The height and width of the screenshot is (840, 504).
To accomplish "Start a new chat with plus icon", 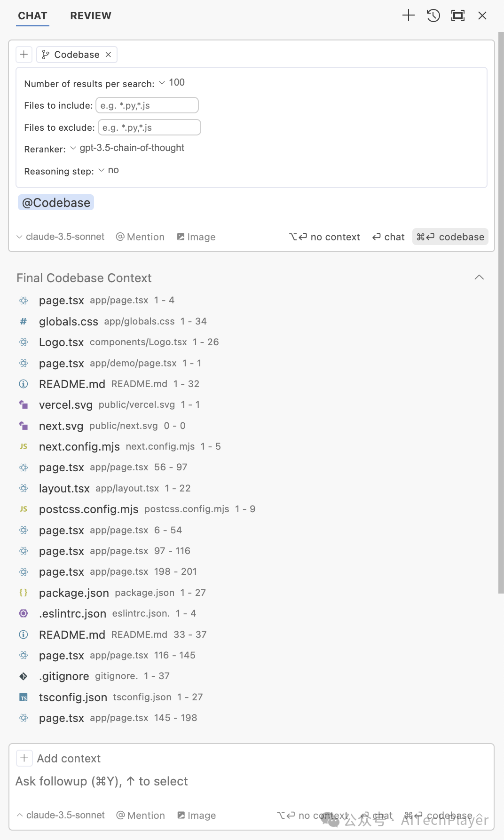I will (408, 16).
